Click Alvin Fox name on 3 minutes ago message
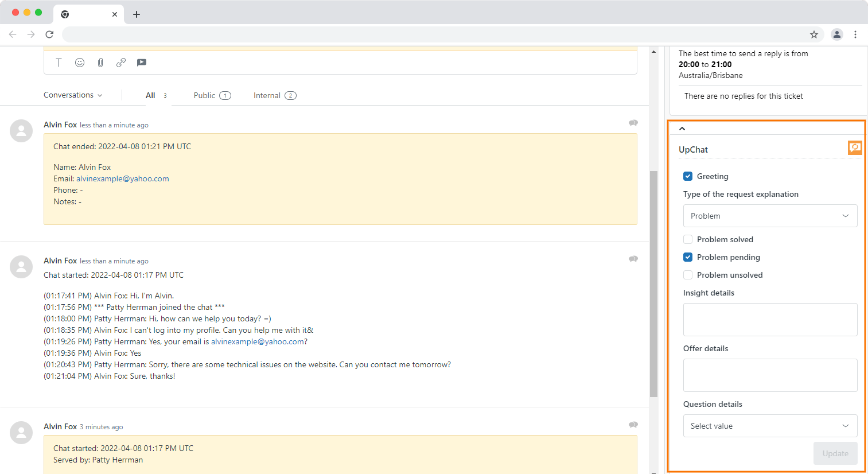Image resolution: width=868 pixels, height=474 pixels. 60,426
